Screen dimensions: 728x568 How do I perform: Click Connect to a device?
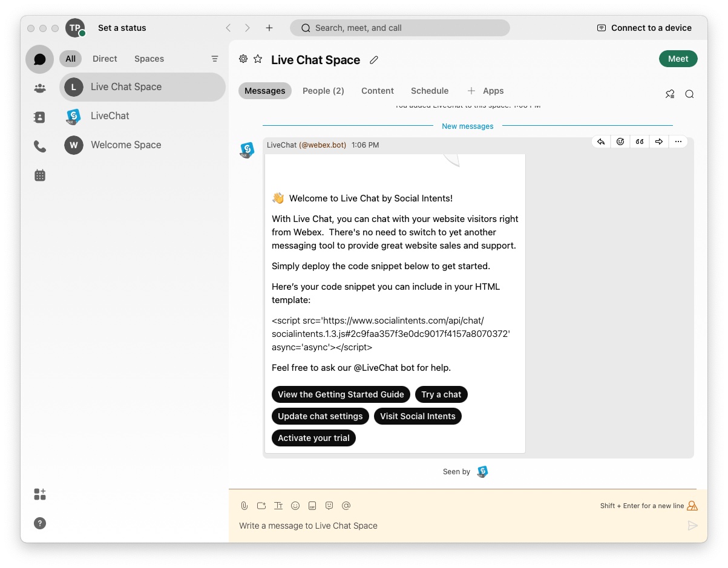(x=644, y=28)
